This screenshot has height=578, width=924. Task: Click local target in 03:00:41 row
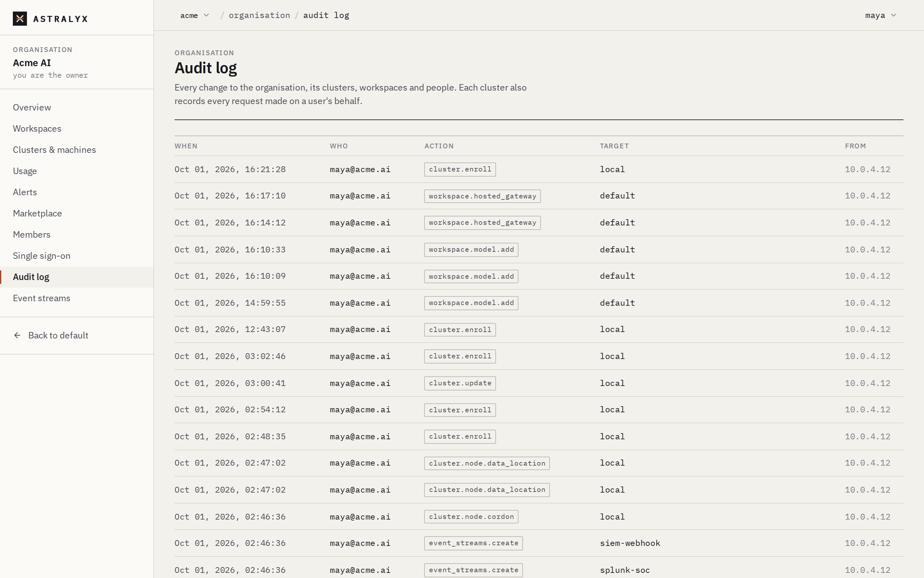612,383
